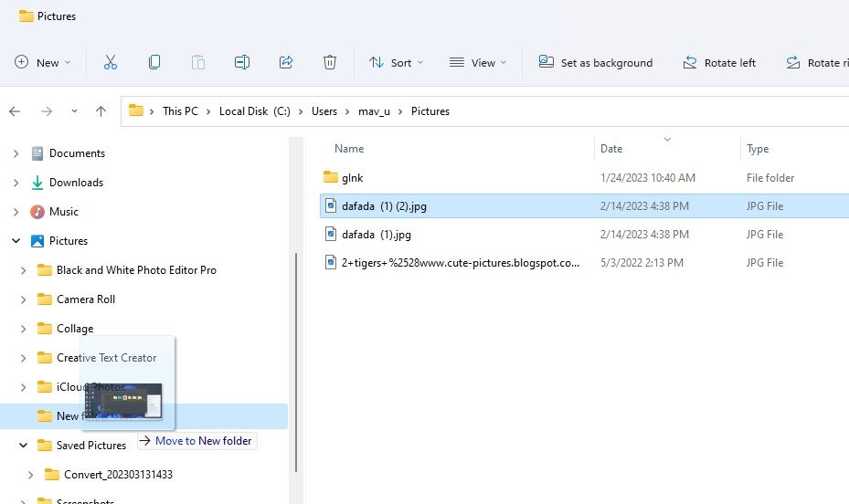Click the Rename icon in toolbar

[x=242, y=62]
